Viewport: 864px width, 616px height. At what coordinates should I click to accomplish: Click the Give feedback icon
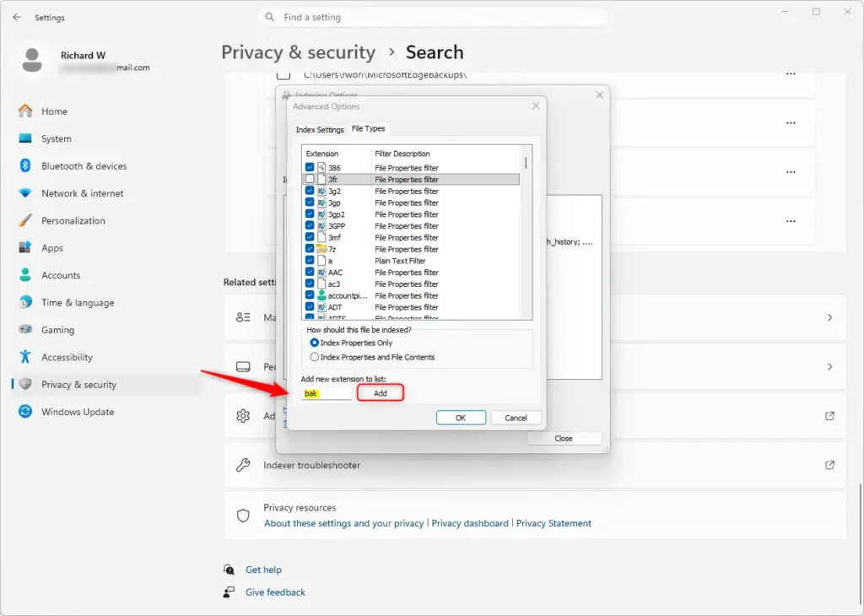click(229, 592)
